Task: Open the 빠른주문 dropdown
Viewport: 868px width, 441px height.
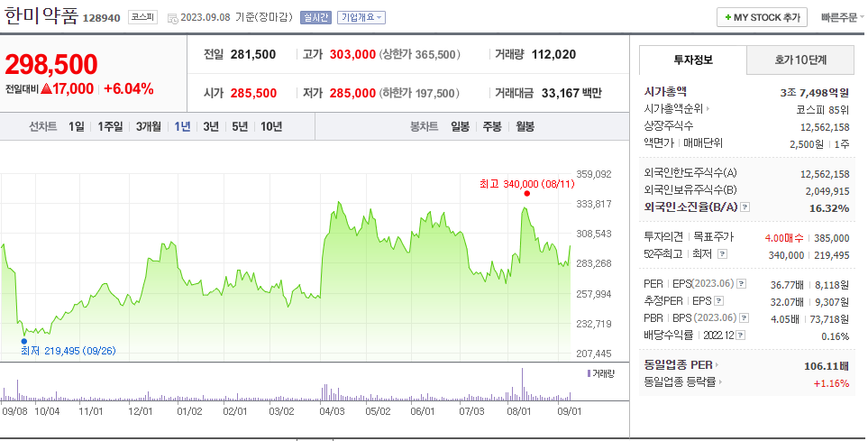Action: [x=842, y=18]
